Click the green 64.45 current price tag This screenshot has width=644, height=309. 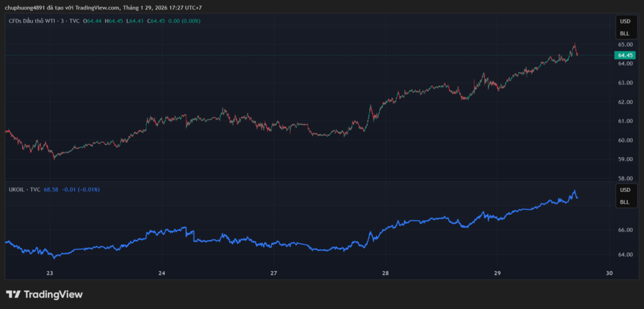coord(625,55)
